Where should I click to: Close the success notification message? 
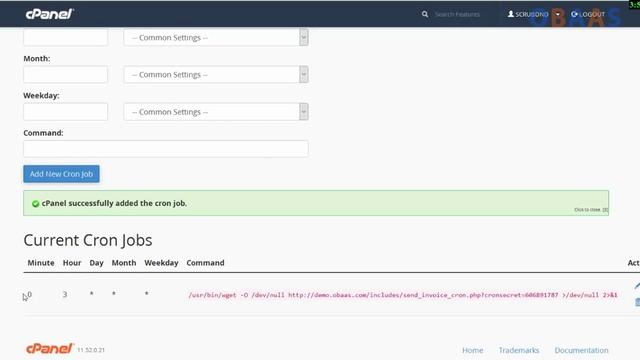[591, 209]
